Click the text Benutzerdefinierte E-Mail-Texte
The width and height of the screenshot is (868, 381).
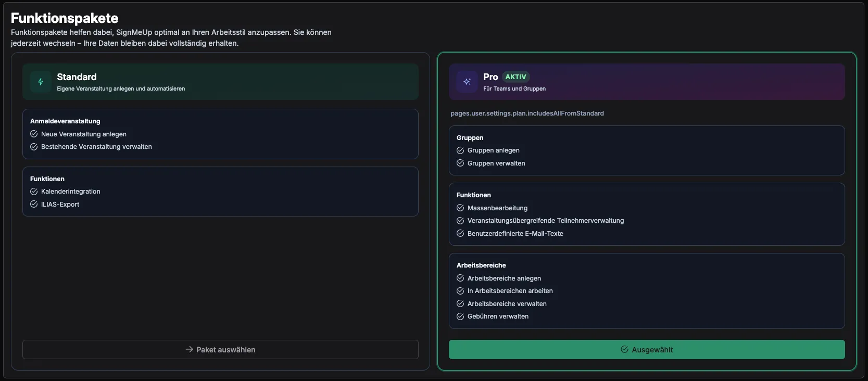(x=515, y=234)
